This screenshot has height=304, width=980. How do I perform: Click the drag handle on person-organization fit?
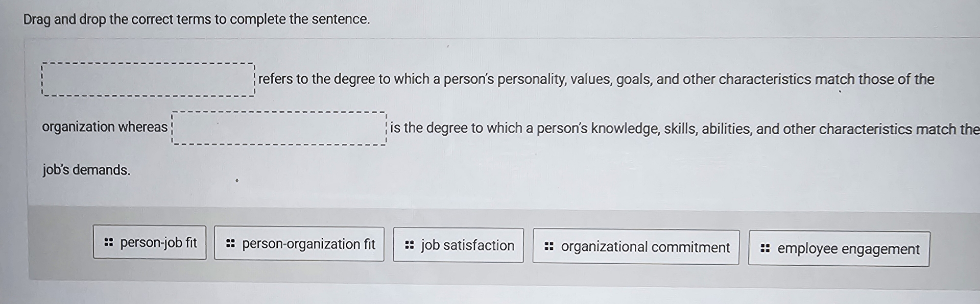coord(230,244)
